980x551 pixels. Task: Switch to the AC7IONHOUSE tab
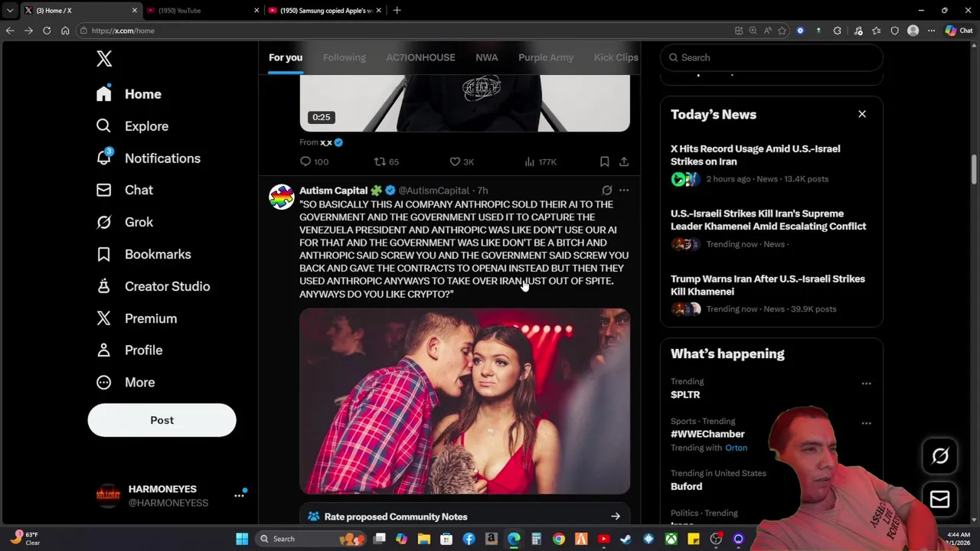click(x=420, y=57)
